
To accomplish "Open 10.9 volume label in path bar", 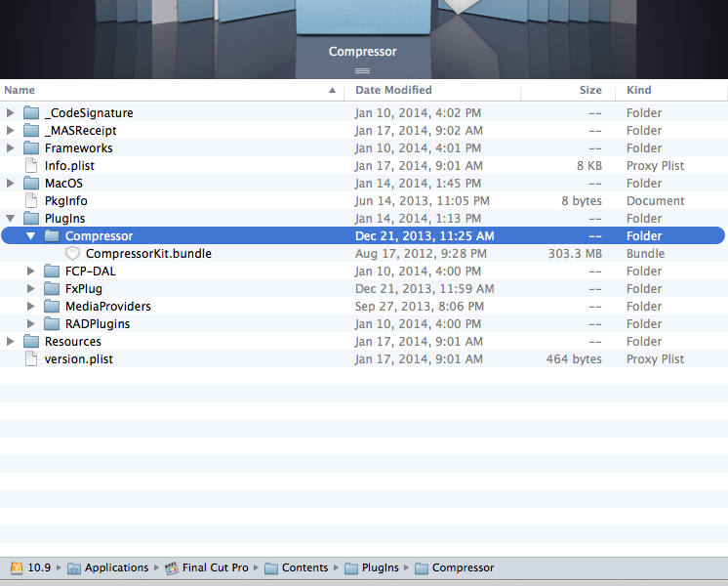I will pyautogui.click(x=39, y=567).
